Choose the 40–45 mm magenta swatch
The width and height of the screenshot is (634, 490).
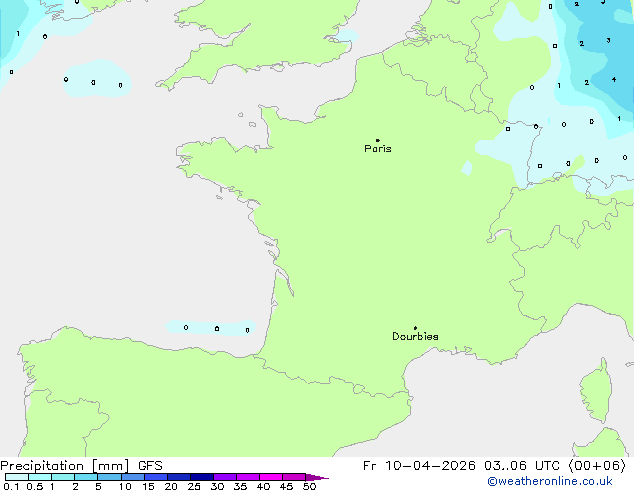tap(271, 477)
